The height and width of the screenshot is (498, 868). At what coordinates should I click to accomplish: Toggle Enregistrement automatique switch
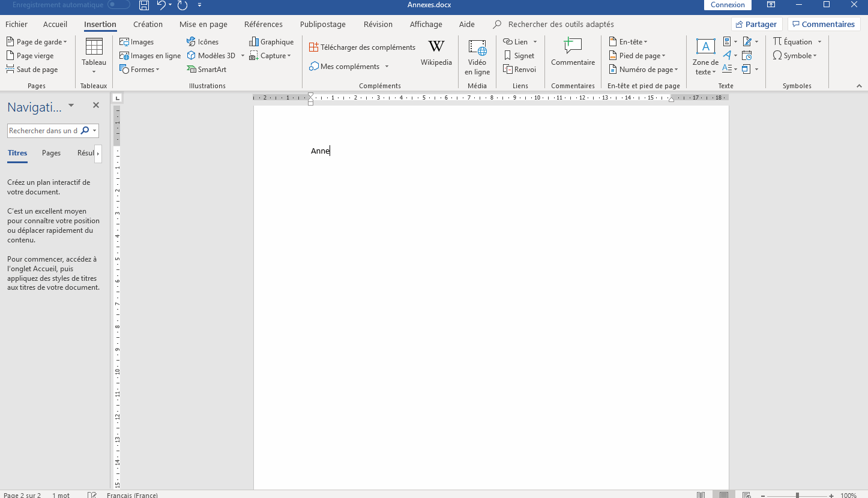(118, 5)
